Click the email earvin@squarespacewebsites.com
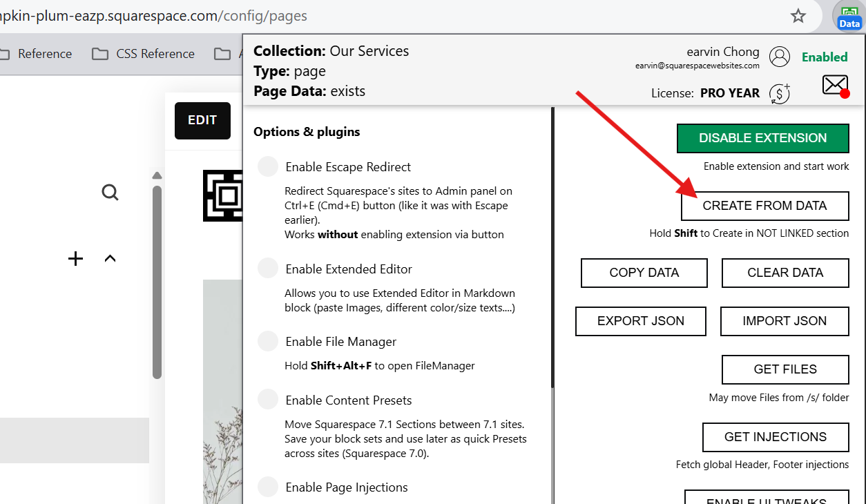The width and height of the screenshot is (866, 504). tap(697, 66)
